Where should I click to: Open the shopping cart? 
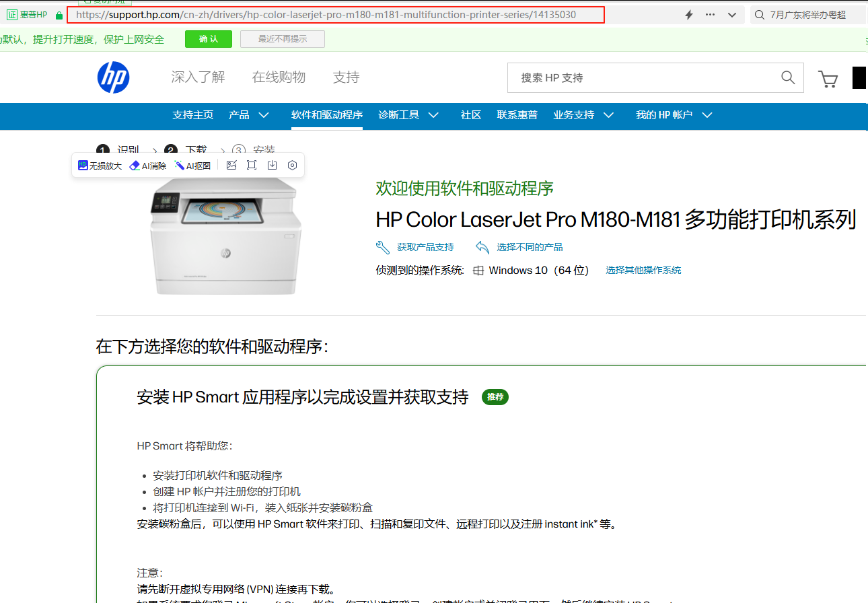pos(828,79)
